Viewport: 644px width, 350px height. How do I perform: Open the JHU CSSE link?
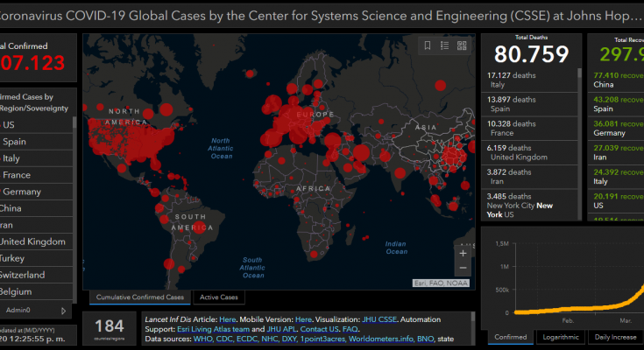tap(379, 319)
